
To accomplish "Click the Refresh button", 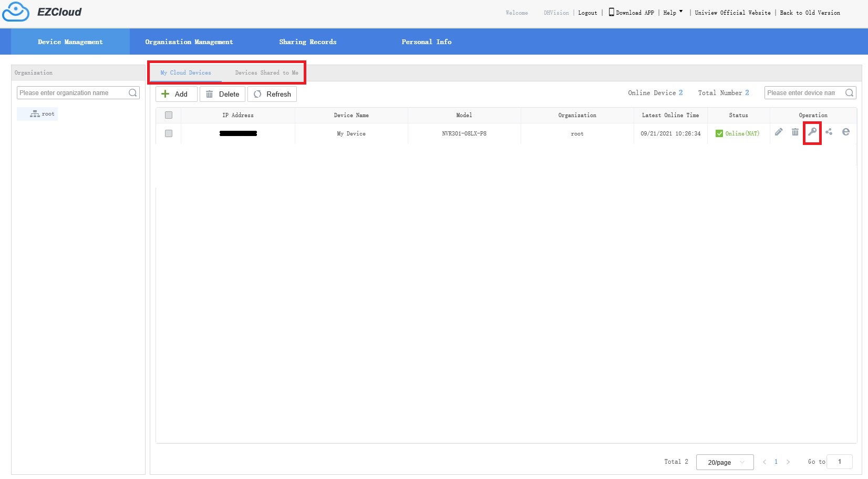I will 272,94.
